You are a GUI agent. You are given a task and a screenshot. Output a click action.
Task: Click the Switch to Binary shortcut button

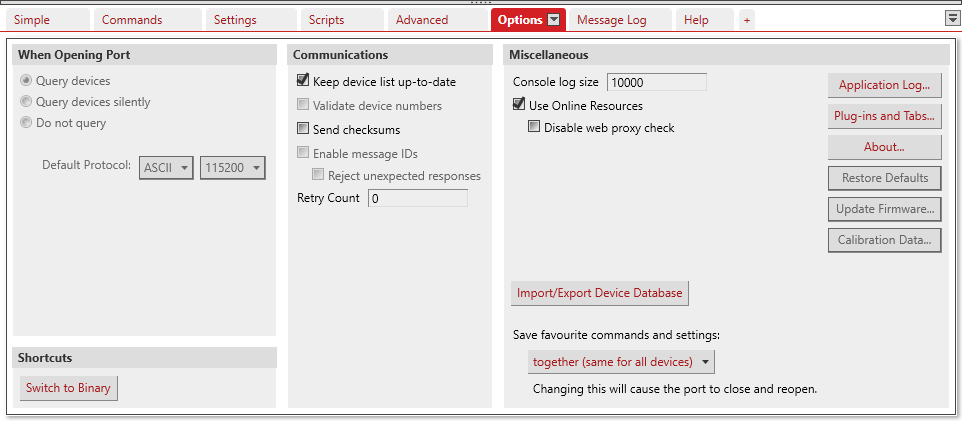[68, 388]
